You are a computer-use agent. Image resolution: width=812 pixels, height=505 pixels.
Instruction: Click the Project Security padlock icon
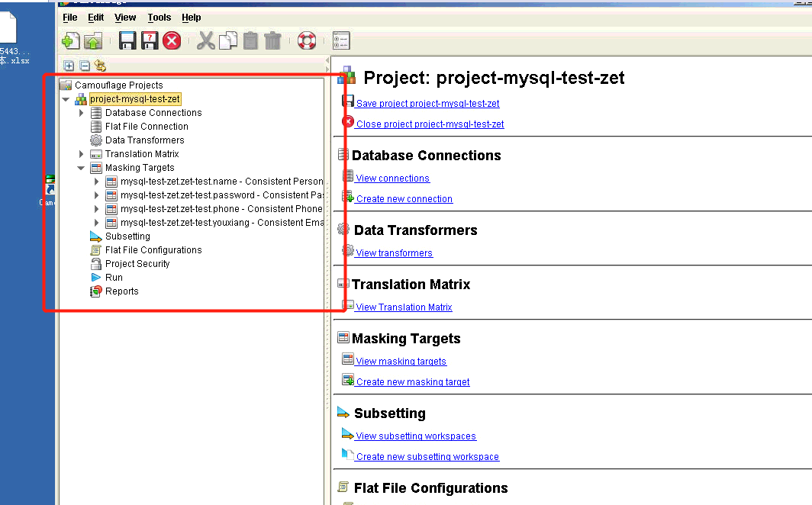[96, 264]
